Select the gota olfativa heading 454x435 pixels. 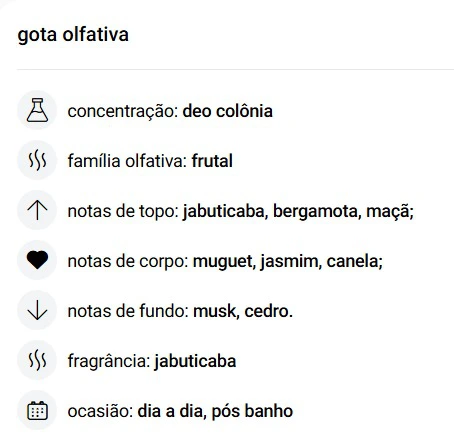tap(73, 35)
